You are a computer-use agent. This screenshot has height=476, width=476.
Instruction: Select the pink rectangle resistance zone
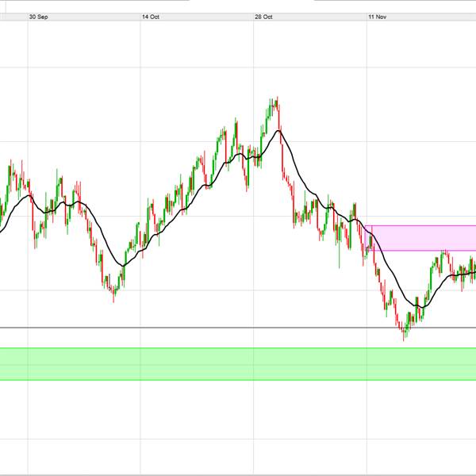coord(420,238)
